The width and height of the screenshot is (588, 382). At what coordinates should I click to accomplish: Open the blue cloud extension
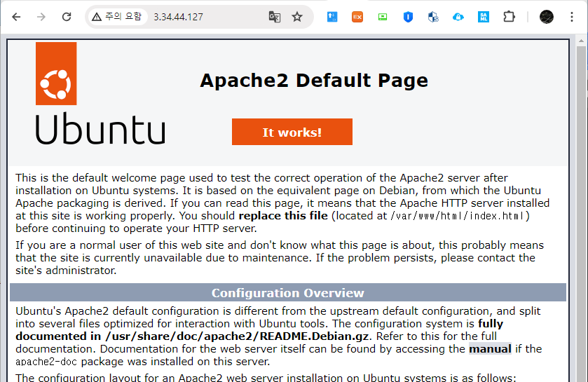tap(458, 17)
